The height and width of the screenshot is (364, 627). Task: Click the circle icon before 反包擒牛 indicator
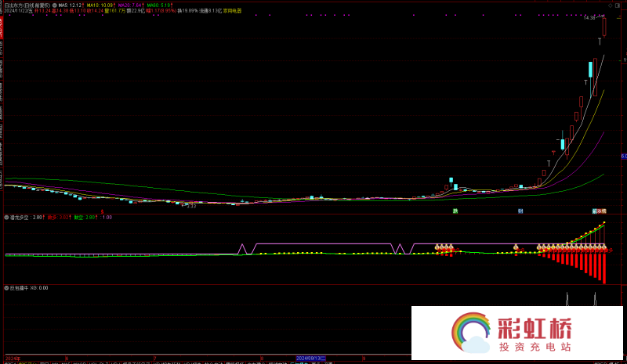coord(7,287)
